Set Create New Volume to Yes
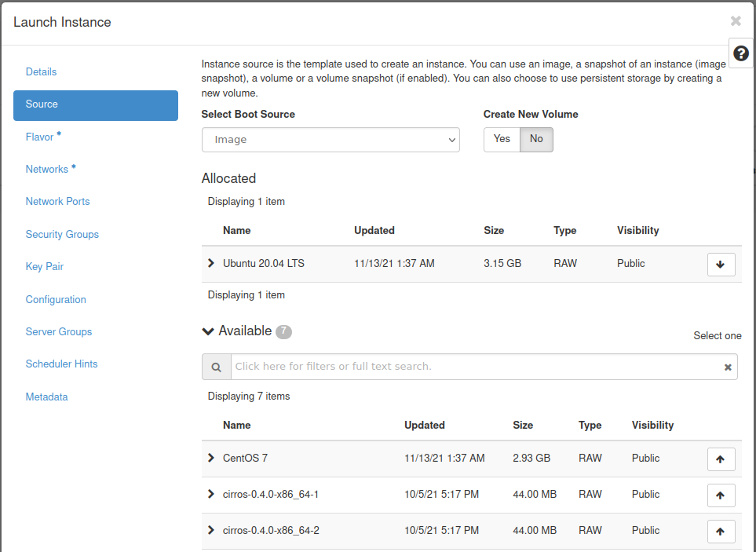This screenshot has height=552, width=756. coord(502,139)
